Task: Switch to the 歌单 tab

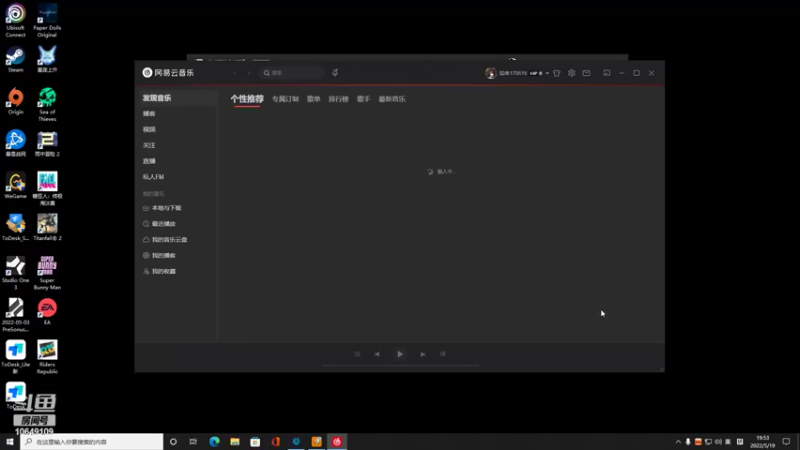Action: (x=313, y=99)
